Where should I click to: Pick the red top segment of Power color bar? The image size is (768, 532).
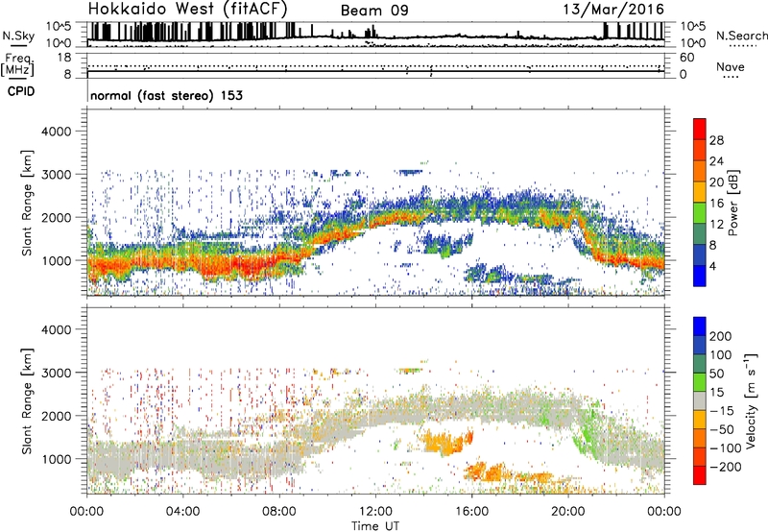point(700,129)
